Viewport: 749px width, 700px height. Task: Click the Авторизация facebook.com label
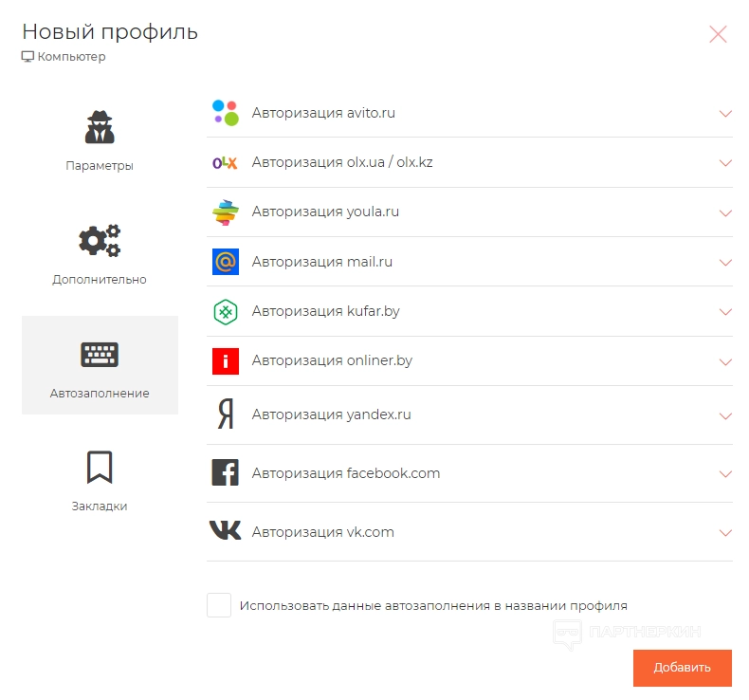[x=345, y=473]
